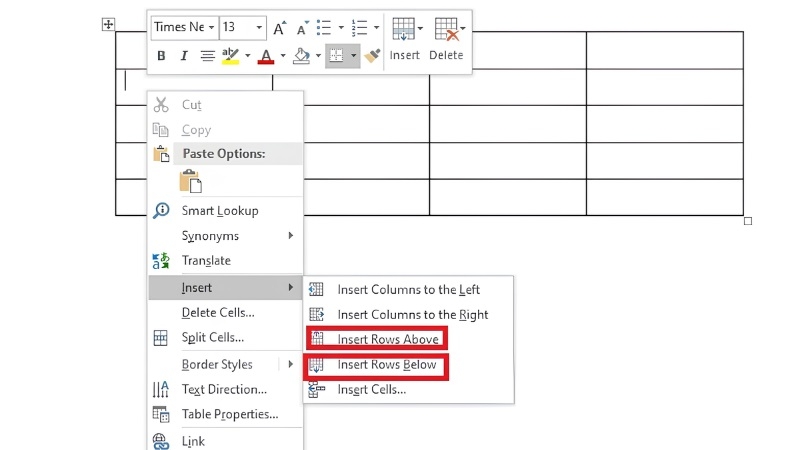Open the paragraph alignment button

click(x=207, y=56)
